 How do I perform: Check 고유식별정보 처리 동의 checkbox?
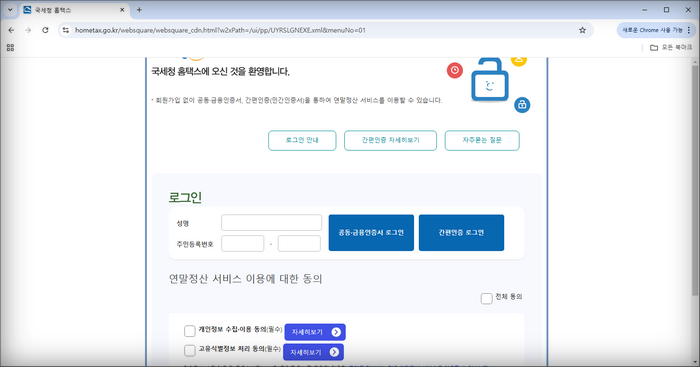pyautogui.click(x=190, y=350)
